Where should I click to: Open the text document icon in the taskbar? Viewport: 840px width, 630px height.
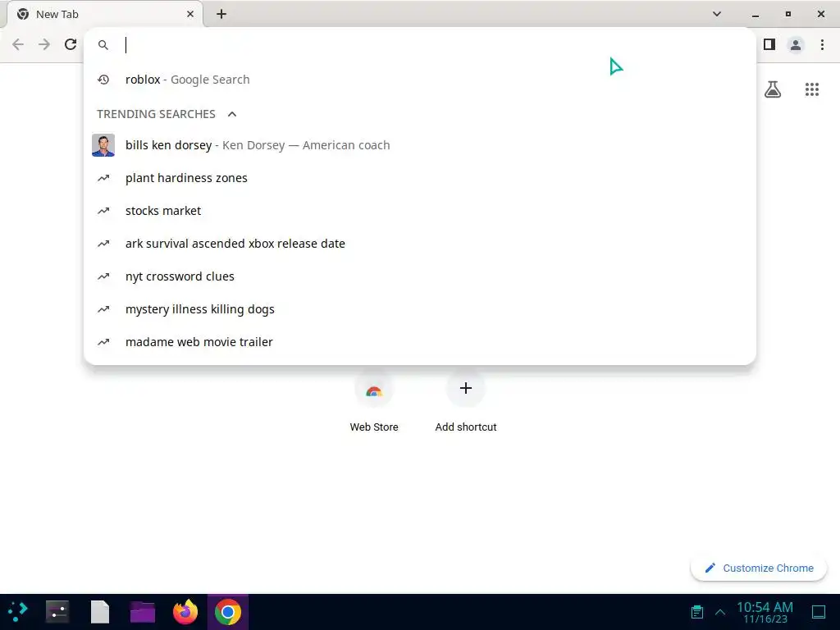[x=99, y=612]
